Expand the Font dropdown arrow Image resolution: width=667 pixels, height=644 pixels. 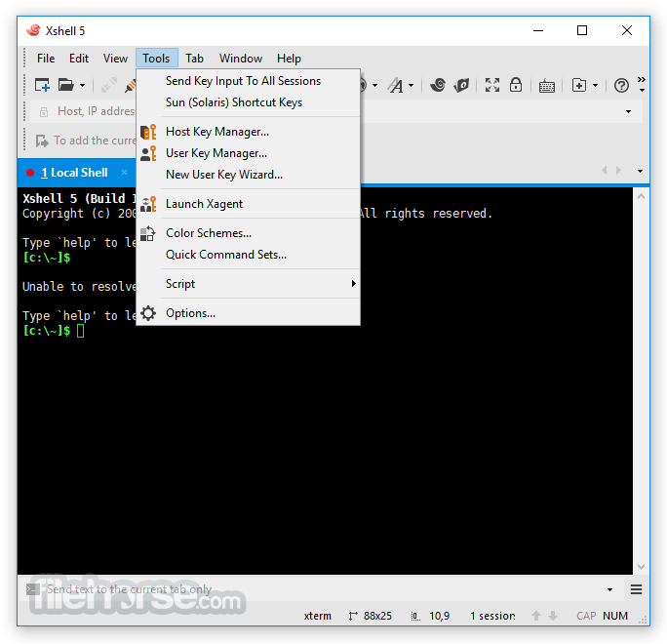tap(411, 86)
